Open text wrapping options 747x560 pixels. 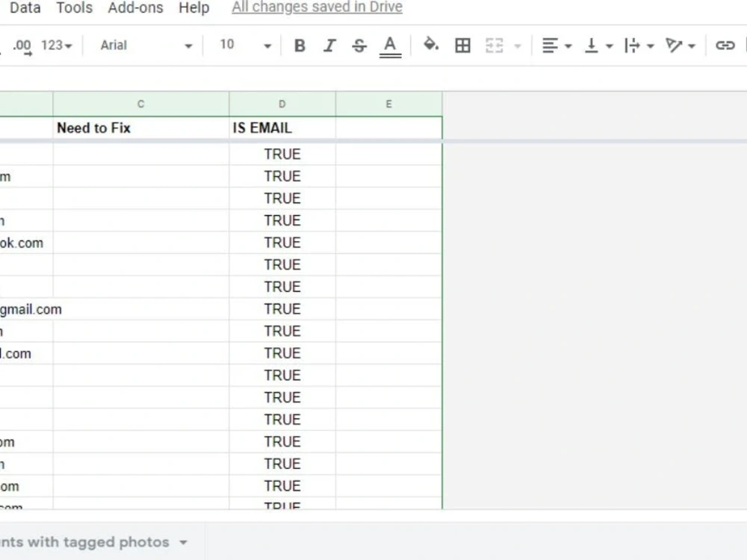click(x=639, y=46)
